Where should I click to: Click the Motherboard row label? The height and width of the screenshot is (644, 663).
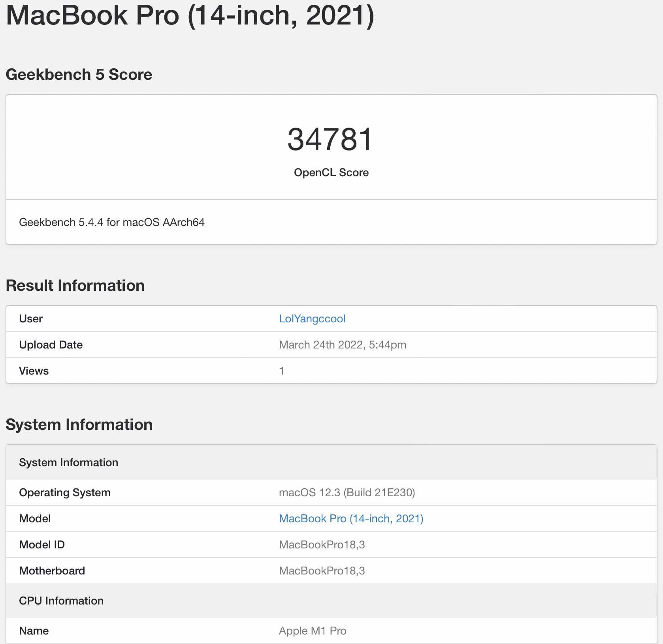click(52, 571)
